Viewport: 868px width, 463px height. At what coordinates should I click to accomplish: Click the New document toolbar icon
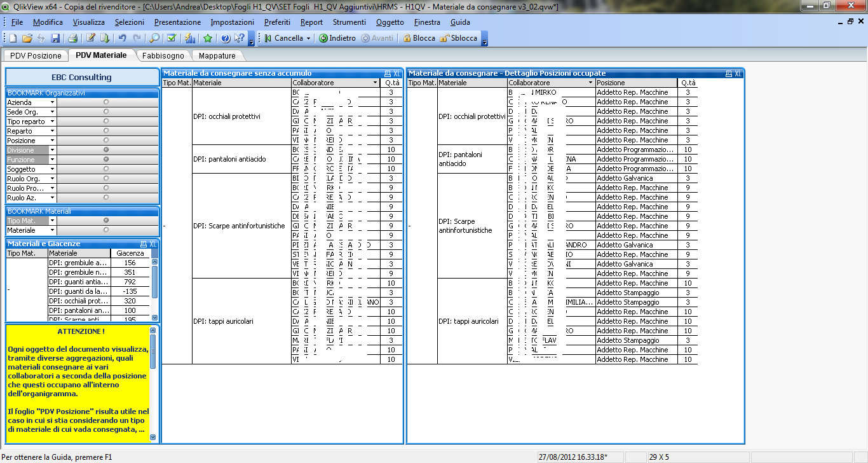click(x=13, y=38)
